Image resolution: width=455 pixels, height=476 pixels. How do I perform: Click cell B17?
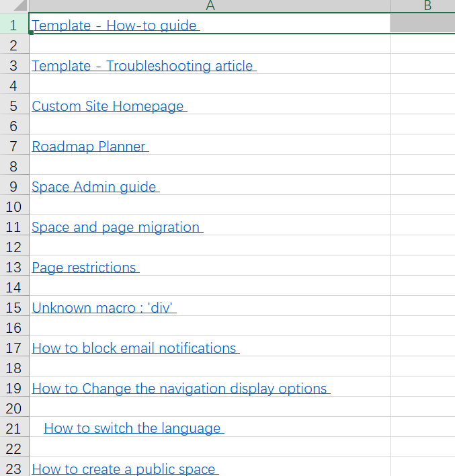423,346
